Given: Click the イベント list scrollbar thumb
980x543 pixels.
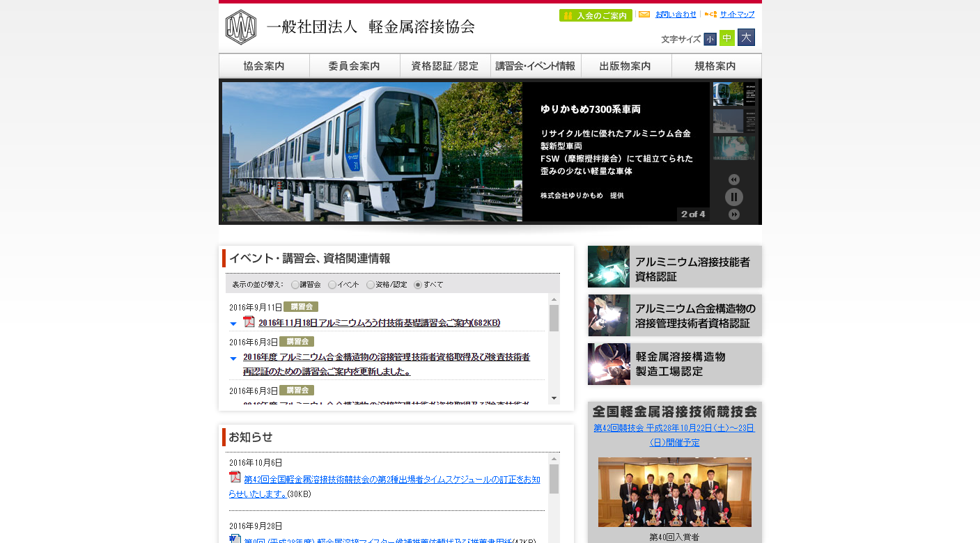Looking at the screenshot, I should [x=554, y=318].
